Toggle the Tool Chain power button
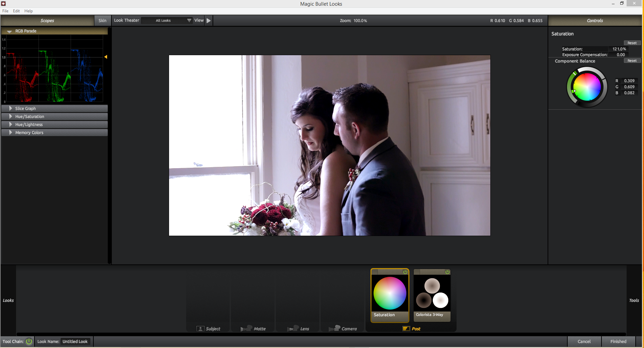The height and width of the screenshot is (348, 644). [x=29, y=341]
